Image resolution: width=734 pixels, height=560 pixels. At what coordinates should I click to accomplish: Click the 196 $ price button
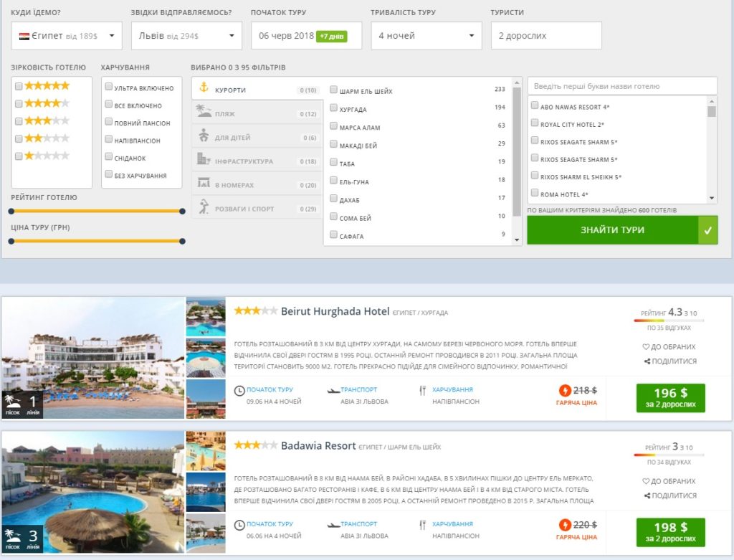click(x=671, y=398)
